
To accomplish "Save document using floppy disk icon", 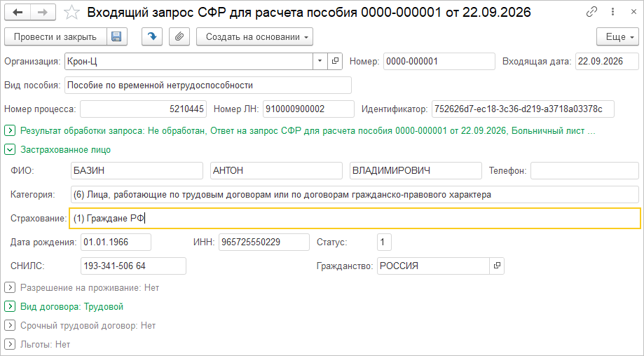I will 116,36.
